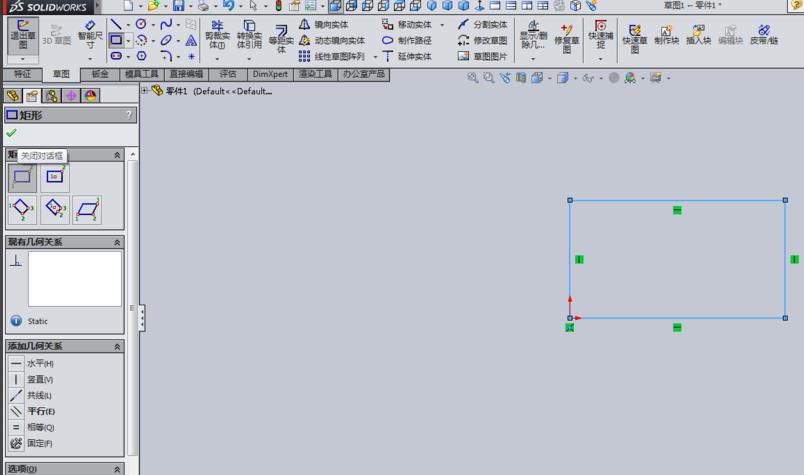Click 制作路径 Make Path
The image size is (804, 475).
point(407,40)
